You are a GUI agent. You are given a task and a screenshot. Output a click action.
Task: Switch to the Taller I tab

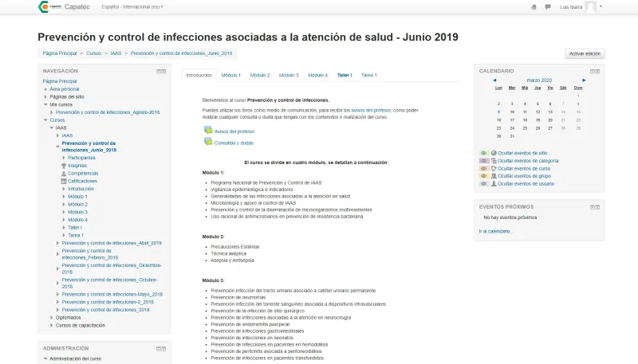[345, 75]
